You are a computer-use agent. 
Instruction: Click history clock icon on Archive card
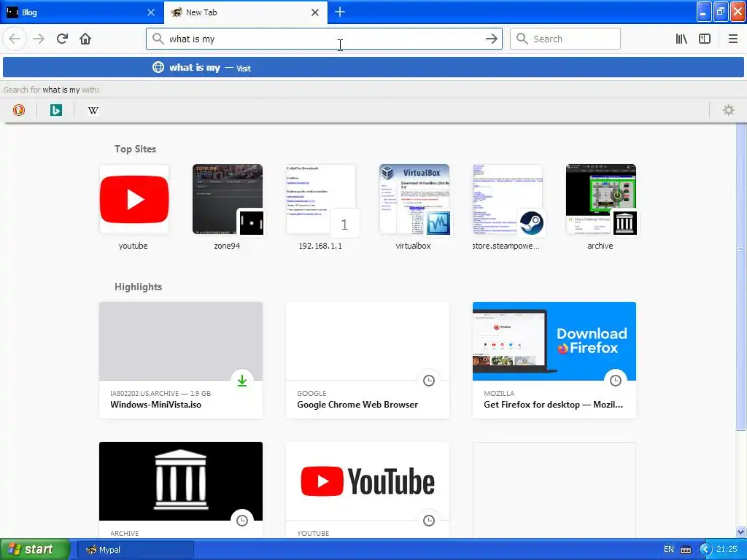pyautogui.click(x=242, y=521)
